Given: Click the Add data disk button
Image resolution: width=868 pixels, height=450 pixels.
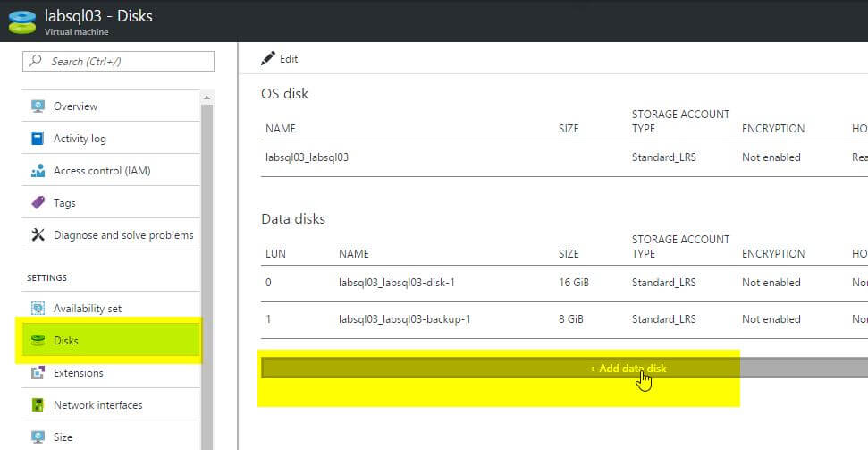Looking at the screenshot, I should click(565, 368).
